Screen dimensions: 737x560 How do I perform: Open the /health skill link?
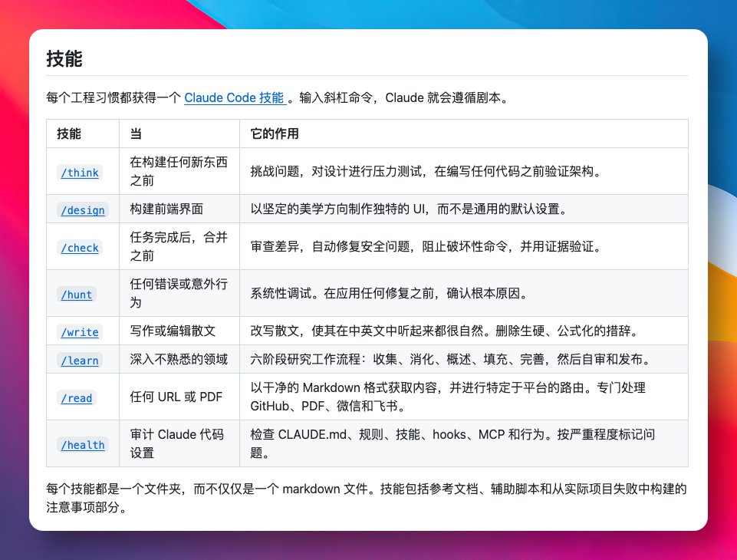[x=82, y=444]
